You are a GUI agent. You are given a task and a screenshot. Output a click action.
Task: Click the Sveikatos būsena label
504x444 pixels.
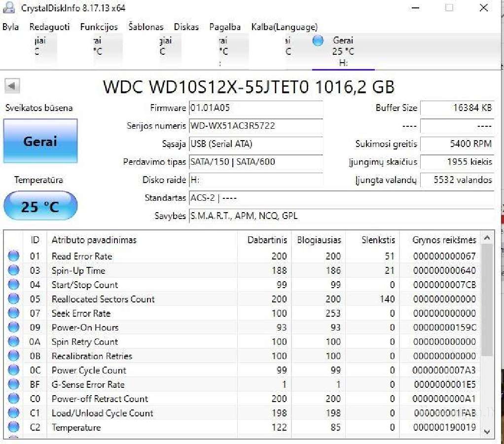pos(39,108)
